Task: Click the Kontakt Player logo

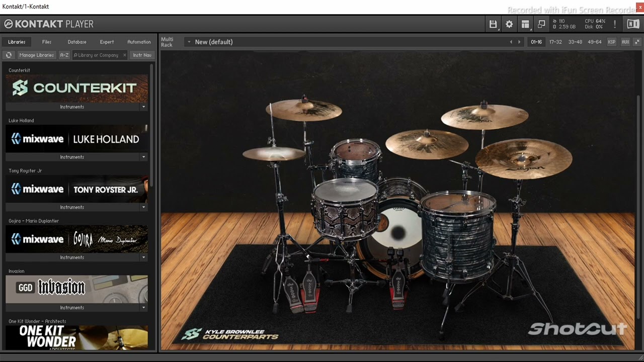Action: [49, 24]
